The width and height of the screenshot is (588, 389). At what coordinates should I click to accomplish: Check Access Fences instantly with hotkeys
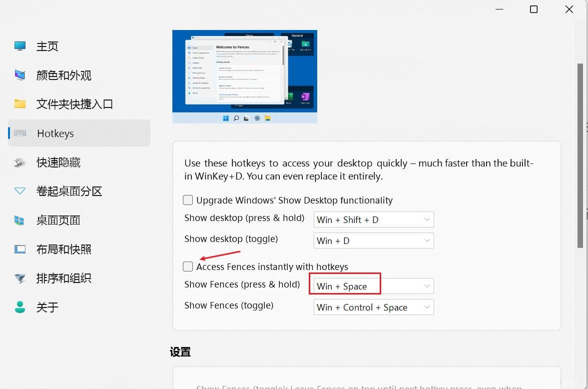pyautogui.click(x=188, y=266)
